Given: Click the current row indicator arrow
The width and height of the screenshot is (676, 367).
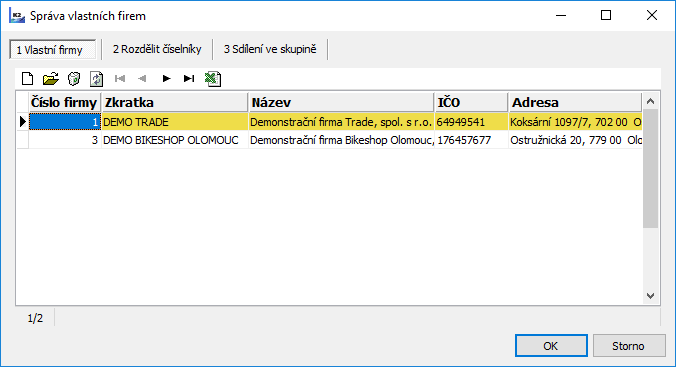Looking at the screenshot, I should (22, 122).
